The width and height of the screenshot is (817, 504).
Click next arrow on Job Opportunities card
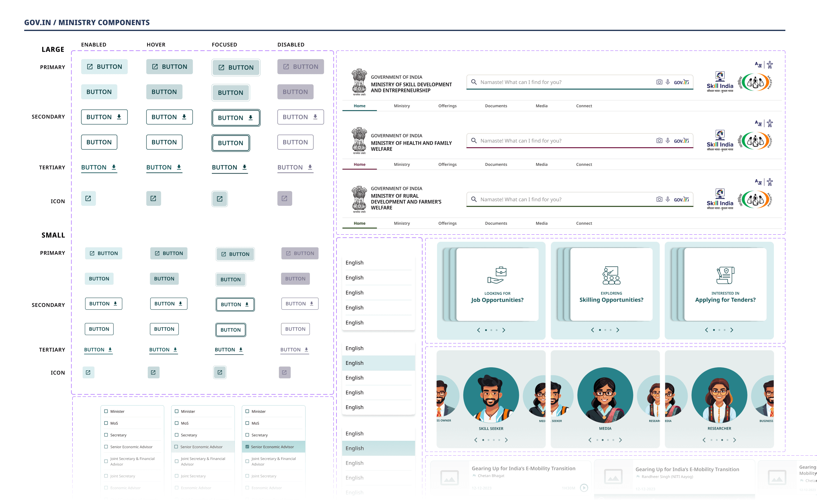pos(504,330)
